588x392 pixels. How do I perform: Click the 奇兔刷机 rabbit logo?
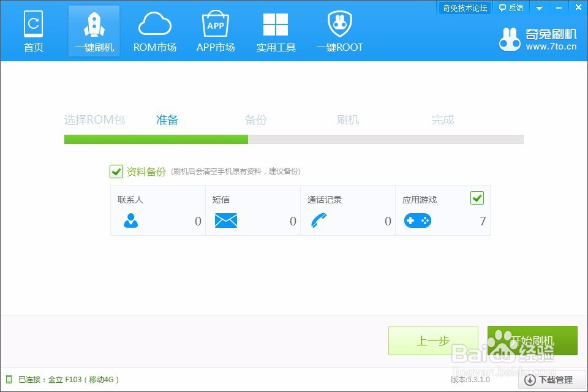(x=510, y=38)
